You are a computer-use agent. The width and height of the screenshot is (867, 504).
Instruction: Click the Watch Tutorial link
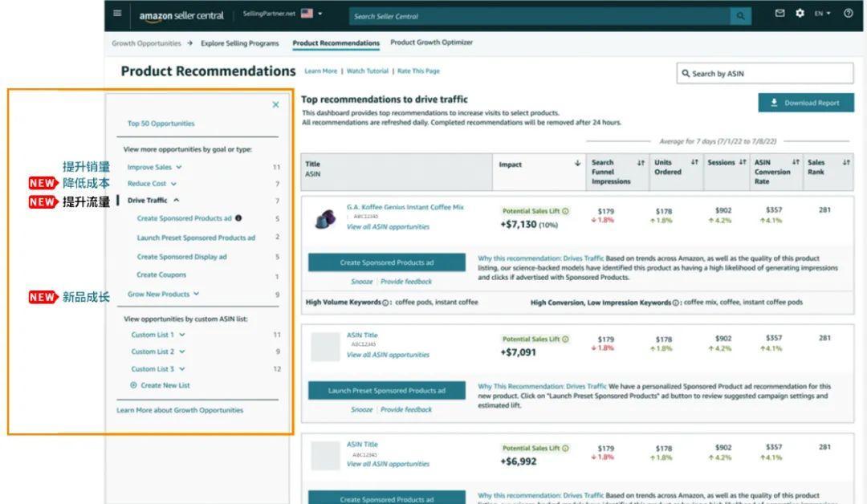click(x=367, y=71)
